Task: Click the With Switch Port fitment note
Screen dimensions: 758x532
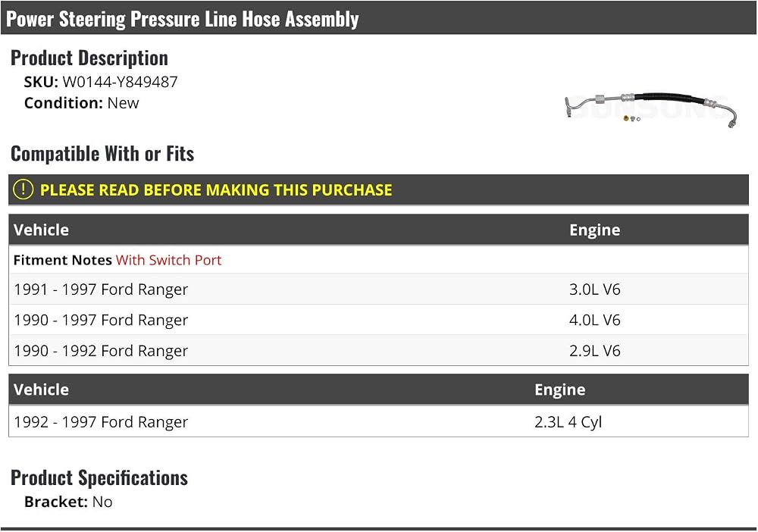Action: click(168, 260)
